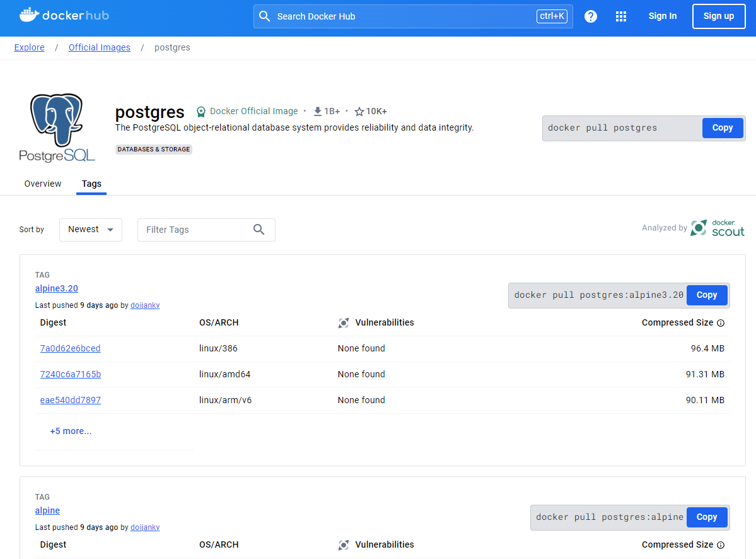This screenshot has height=559, width=756.
Task: Open the help question mark icon
Action: [x=590, y=16]
